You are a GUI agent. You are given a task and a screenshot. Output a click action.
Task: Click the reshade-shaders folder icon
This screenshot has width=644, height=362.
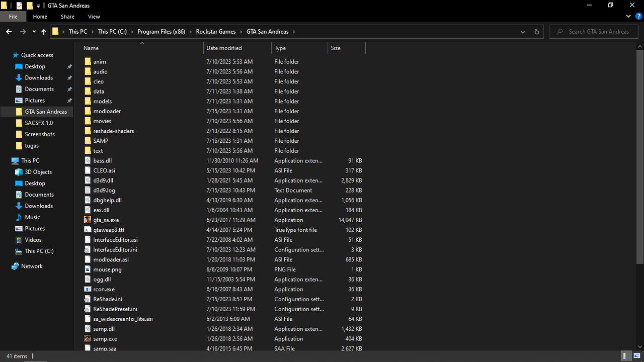tap(88, 131)
